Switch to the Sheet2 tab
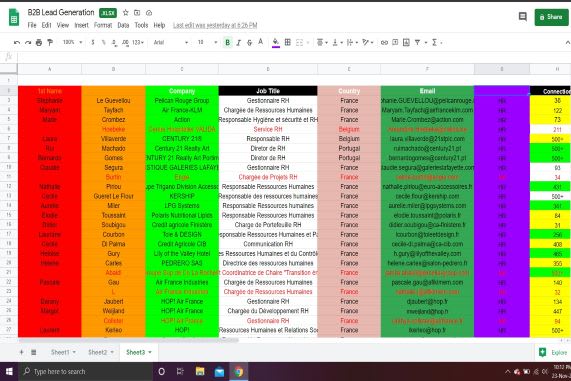This screenshot has height=381, width=571. [x=101, y=352]
